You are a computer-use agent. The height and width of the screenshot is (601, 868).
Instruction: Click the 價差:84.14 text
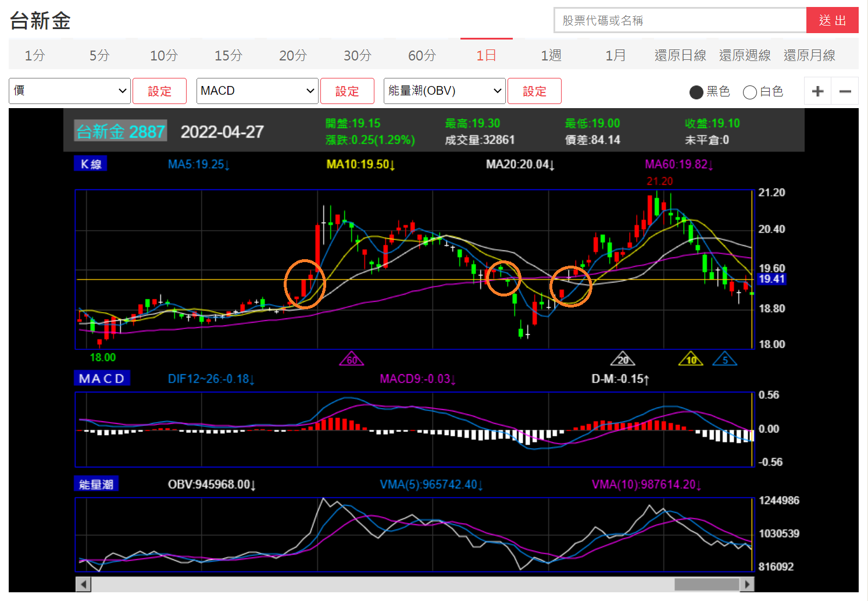pyautogui.click(x=592, y=139)
